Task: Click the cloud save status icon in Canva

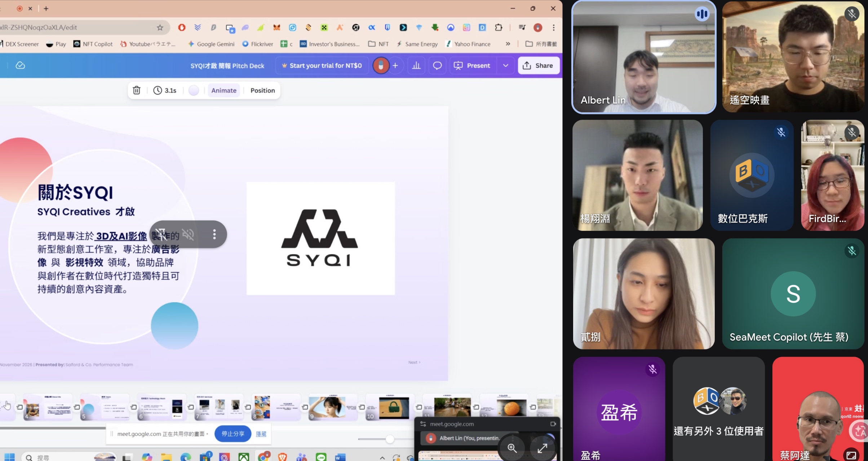Action: [x=20, y=65]
